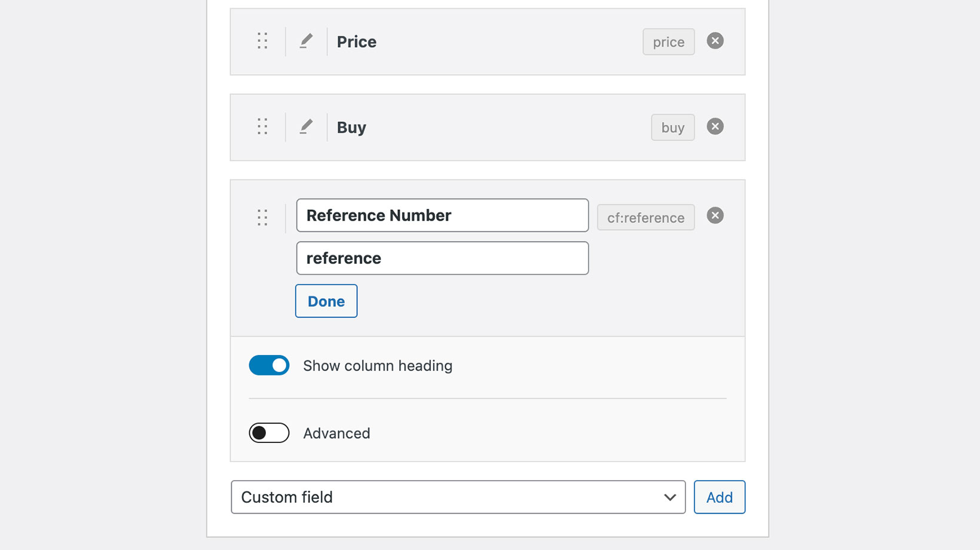Click the edit pencil for the Buy column

coord(307,127)
